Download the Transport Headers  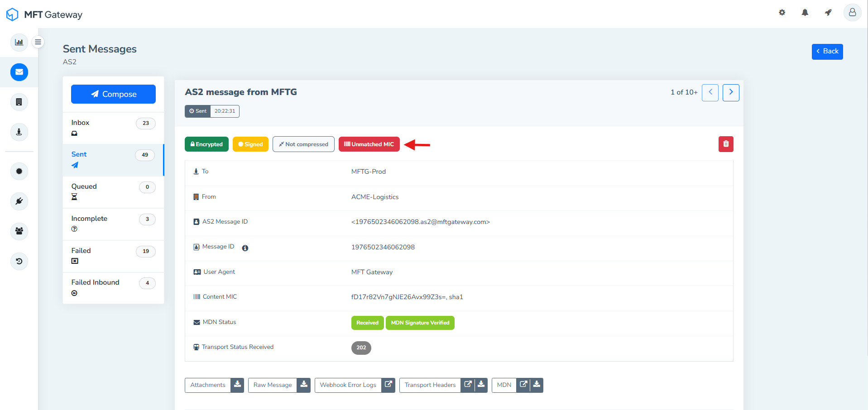tap(481, 385)
